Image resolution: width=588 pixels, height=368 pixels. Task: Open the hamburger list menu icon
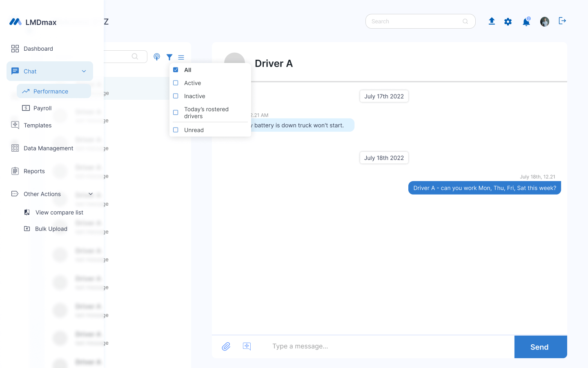point(181,57)
